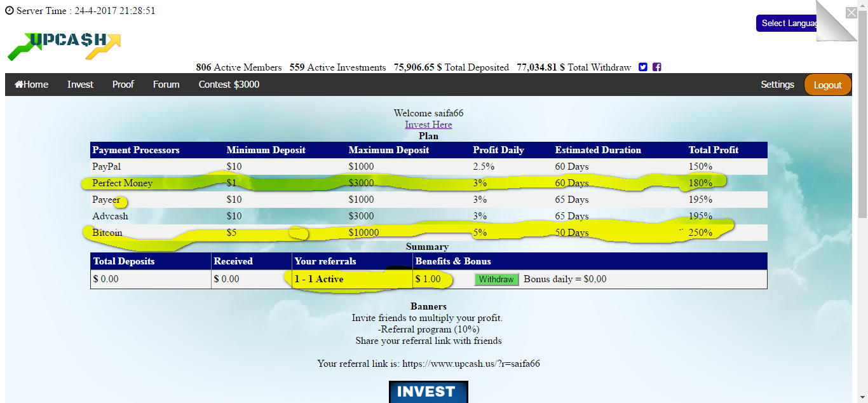Open the Invest menu item
Viewport: 868px width, 403px height.
point(80,85)
